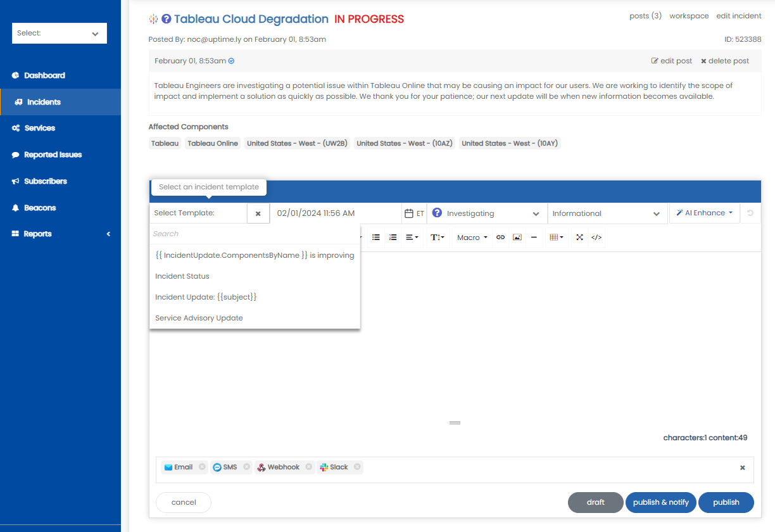Click the date time field 02/01/2024 11:56 AM

pos(336,213)
